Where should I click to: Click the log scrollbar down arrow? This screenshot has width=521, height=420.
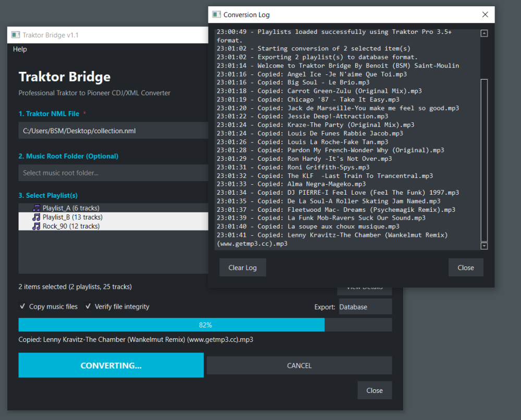(484, 246)
